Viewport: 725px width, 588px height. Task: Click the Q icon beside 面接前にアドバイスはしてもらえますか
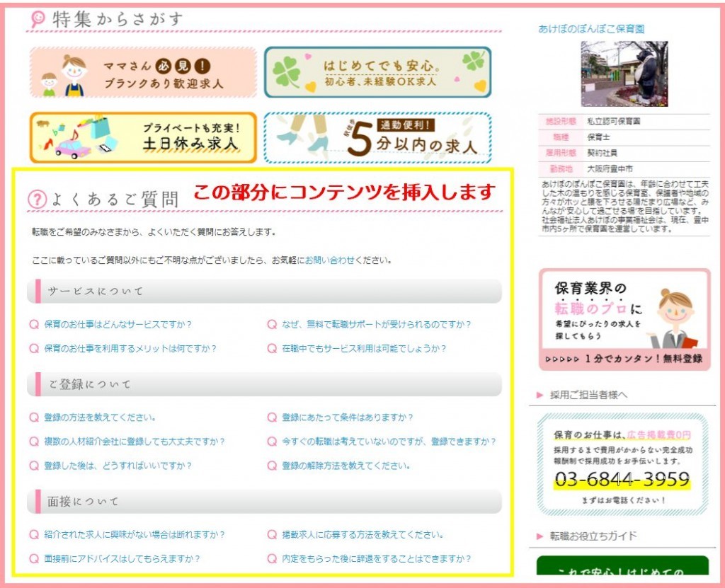(33, 558)
